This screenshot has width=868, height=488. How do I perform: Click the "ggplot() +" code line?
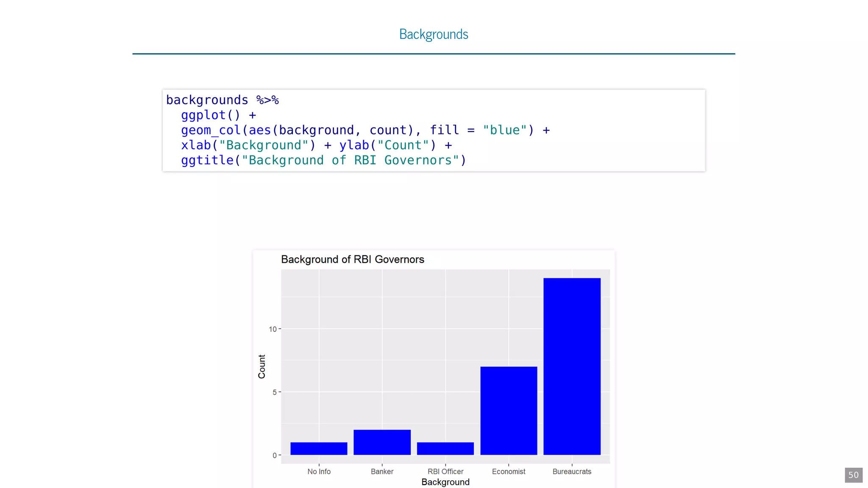pos(219,115)
